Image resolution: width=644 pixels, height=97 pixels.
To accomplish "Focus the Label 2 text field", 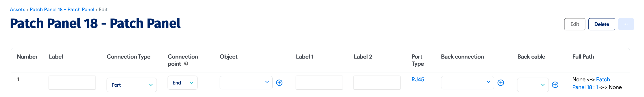I will click(377, 83).
